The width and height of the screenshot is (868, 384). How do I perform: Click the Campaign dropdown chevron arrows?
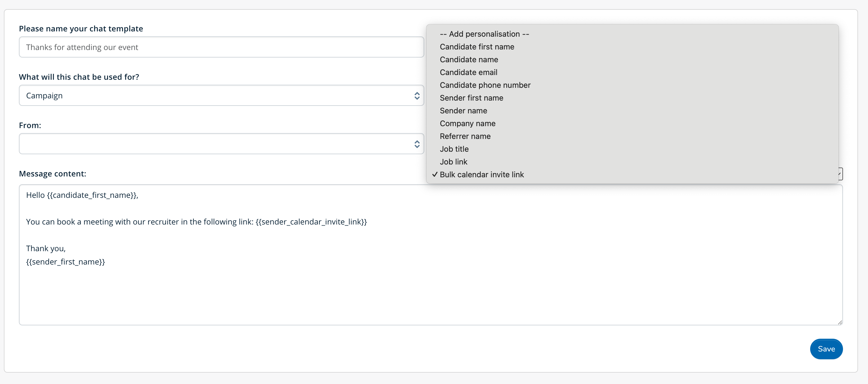click(x=417, y=96)
